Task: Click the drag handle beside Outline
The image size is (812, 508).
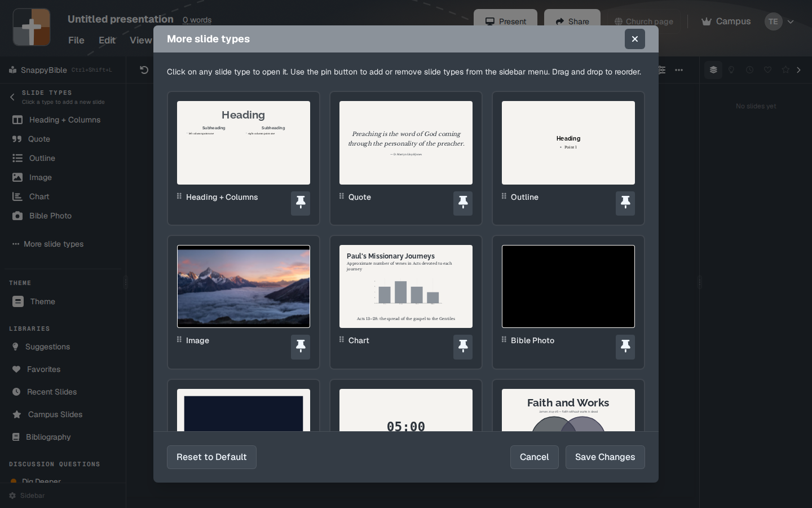Action: pos(504,196)
